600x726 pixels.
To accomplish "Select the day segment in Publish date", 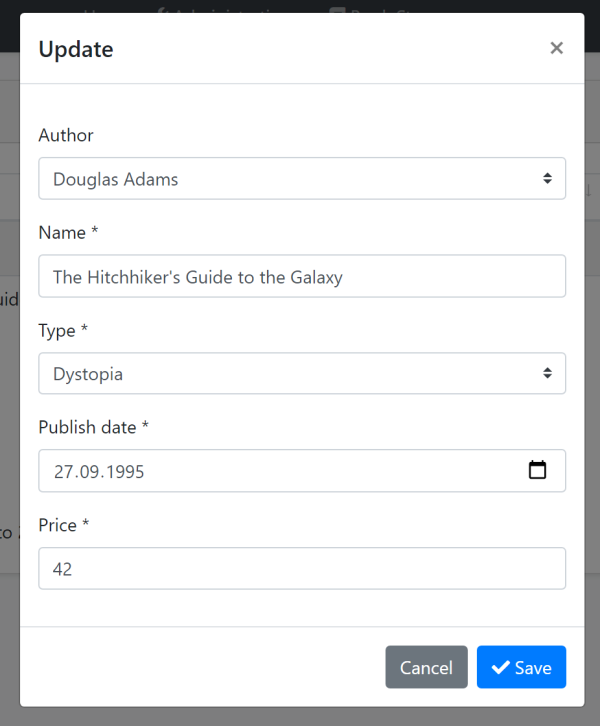I will coord(63,471).
